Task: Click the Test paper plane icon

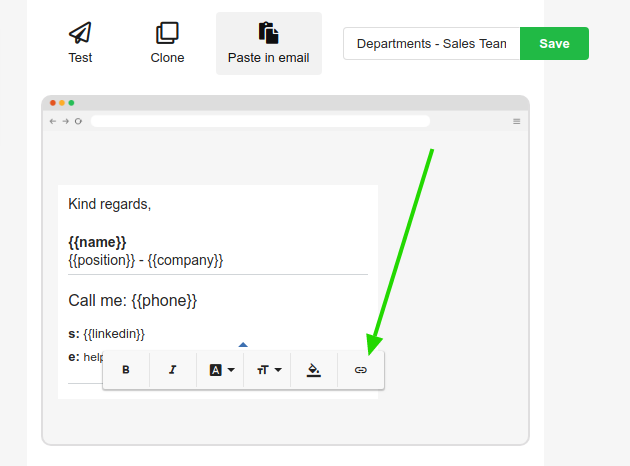Action: click(80, 33)
